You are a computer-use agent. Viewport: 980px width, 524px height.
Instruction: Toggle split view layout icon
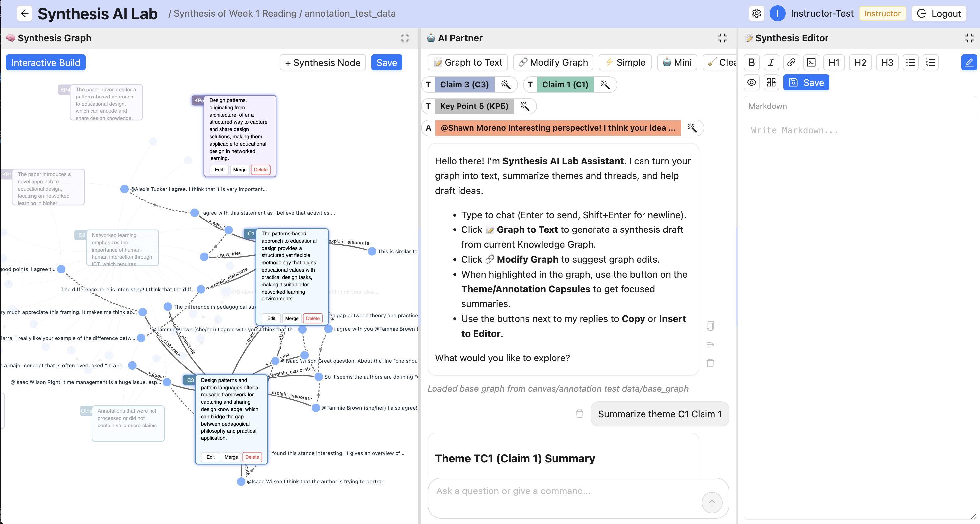pyautogui.click(x=771, y=83)
